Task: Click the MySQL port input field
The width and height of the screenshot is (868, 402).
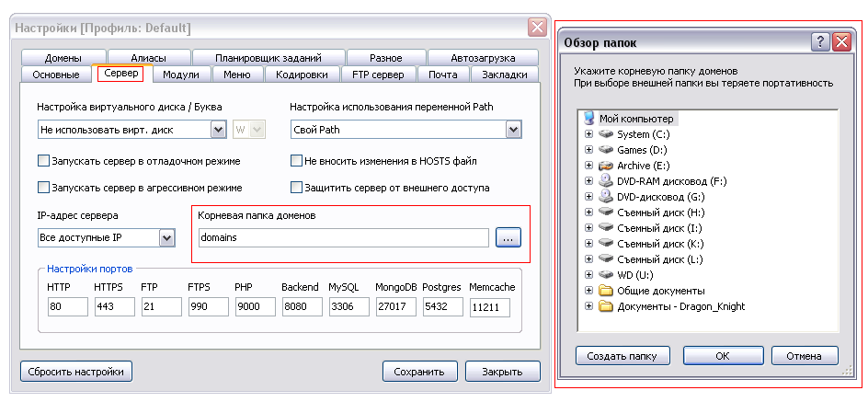Action: (348, 307)
